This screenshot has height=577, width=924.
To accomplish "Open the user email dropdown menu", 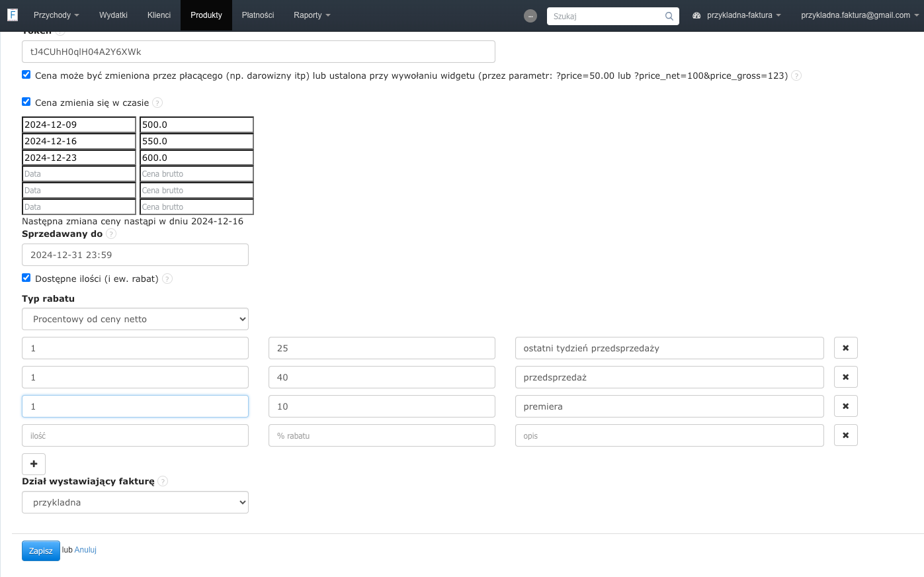I will pyautogui.click(x=860, y=15).
